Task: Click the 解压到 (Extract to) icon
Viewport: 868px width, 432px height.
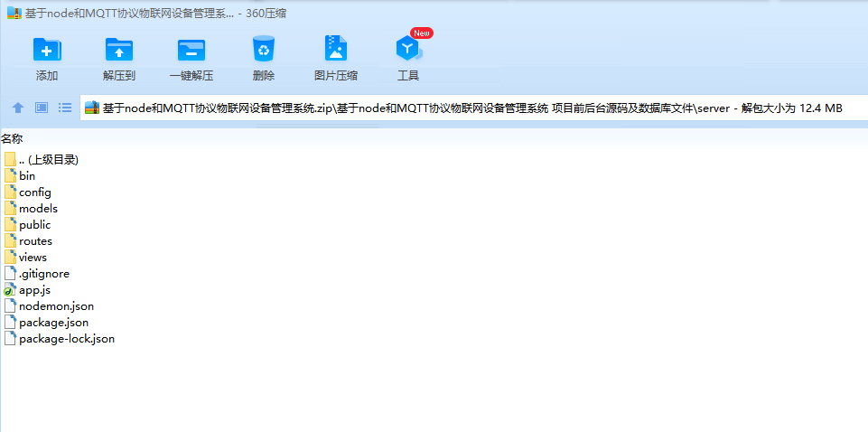Action: click(119, 50)
